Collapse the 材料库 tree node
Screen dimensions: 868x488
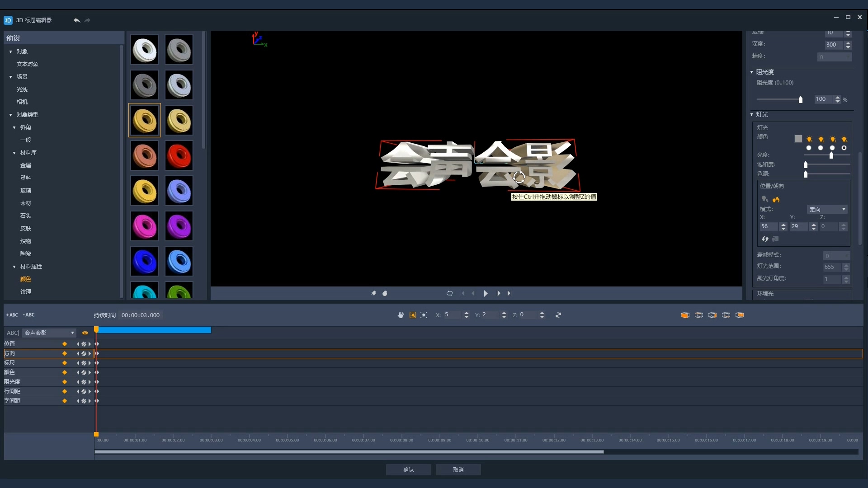click(14, 153)
